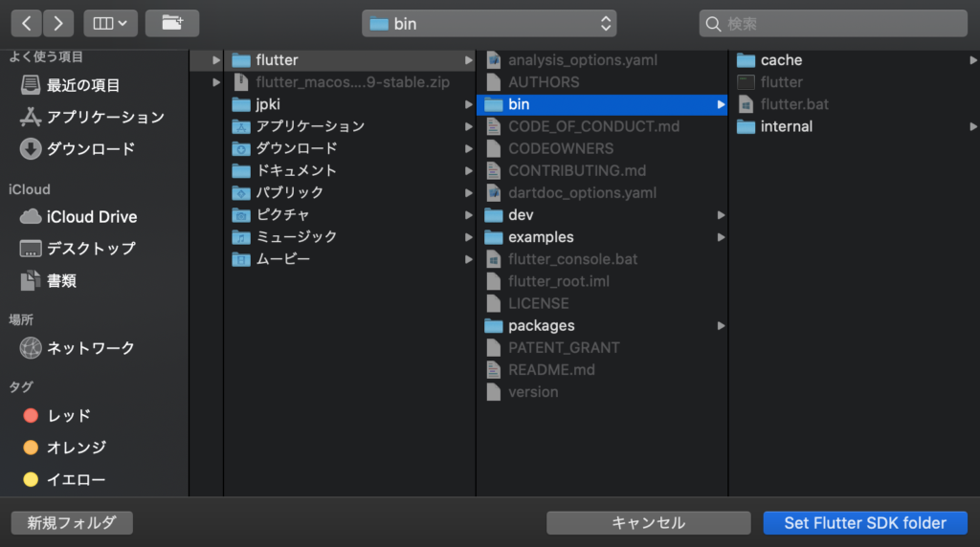
Task: Select the cache folder
Action: (x=855, y=60)
